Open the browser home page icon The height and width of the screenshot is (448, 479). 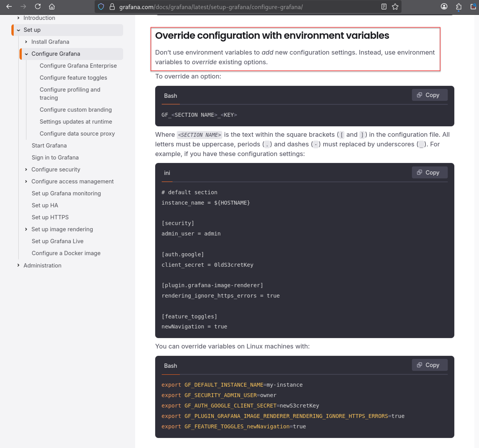pos(52,7)
